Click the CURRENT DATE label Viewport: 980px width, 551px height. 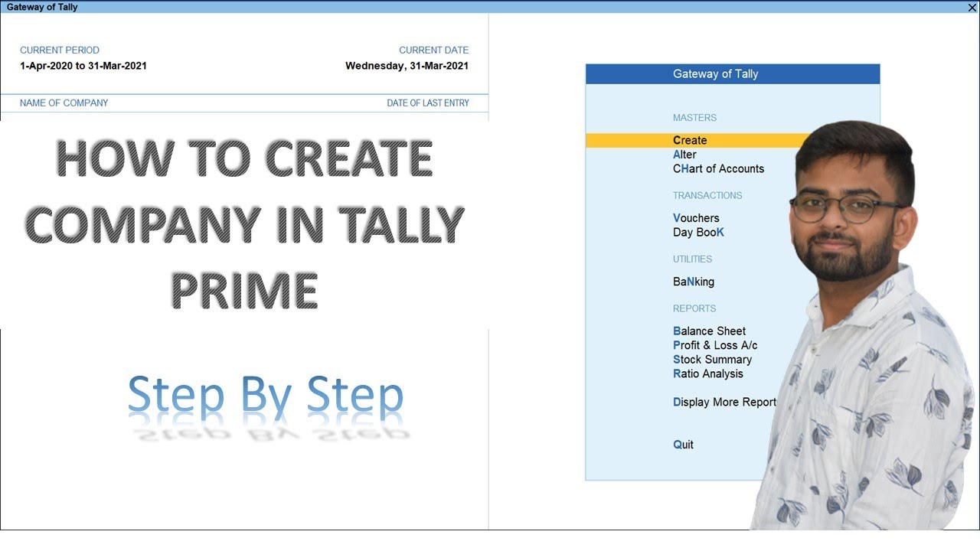pos(434,50)
